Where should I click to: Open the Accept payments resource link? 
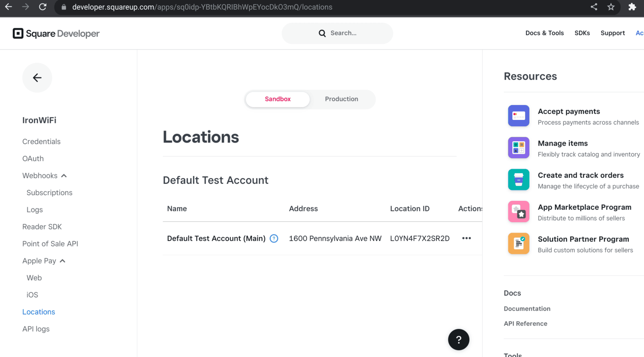[569, 111]
